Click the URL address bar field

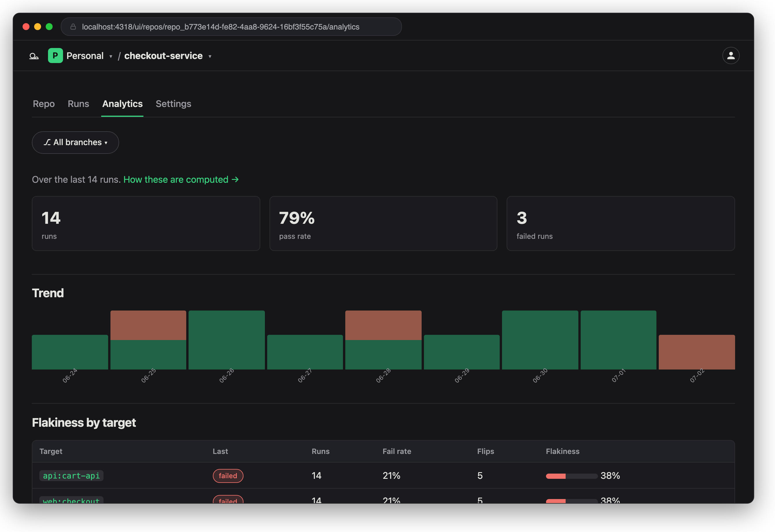[231, 27]
